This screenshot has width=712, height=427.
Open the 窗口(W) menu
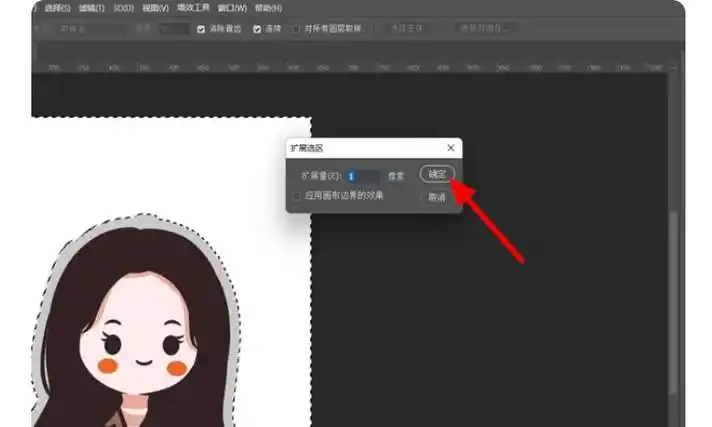tap(232, 8)
